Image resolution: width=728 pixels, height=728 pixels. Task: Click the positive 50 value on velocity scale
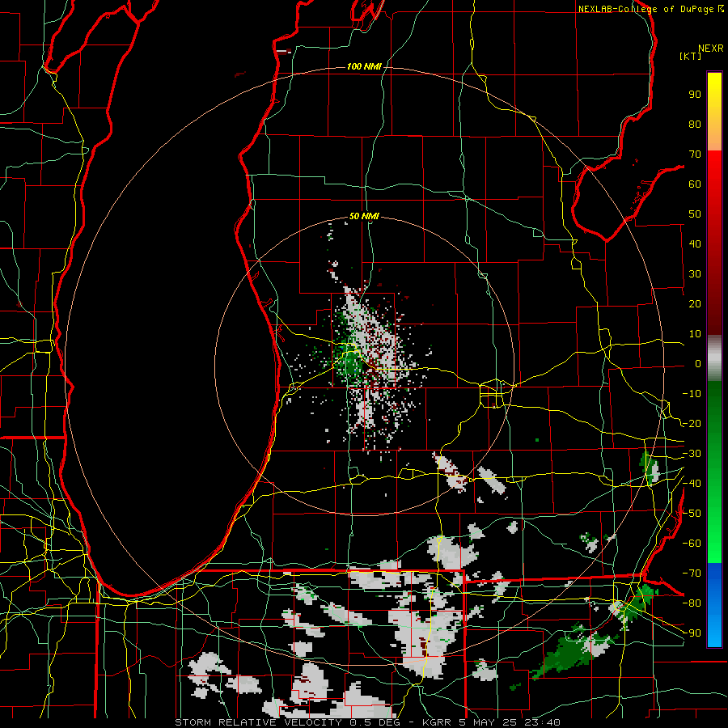point(695,214)
